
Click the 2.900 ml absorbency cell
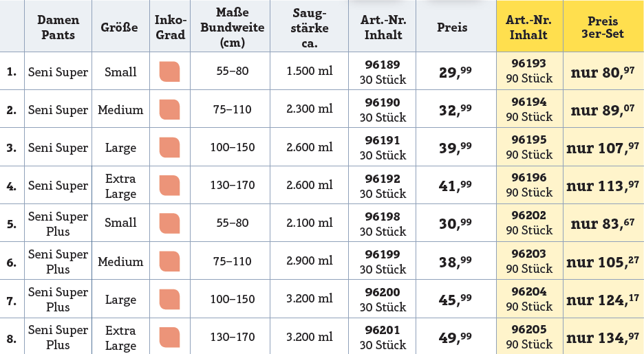(x=309, y=261)
